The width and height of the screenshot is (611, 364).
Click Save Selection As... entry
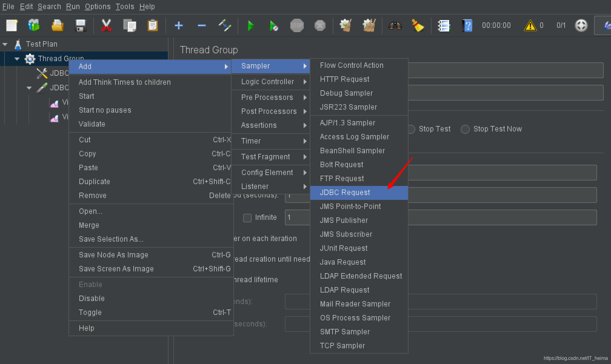(111, 239)
